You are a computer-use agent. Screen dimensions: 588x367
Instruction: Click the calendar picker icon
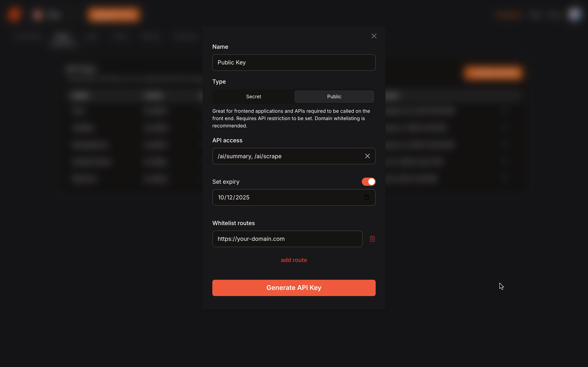[x=367, y=197]
